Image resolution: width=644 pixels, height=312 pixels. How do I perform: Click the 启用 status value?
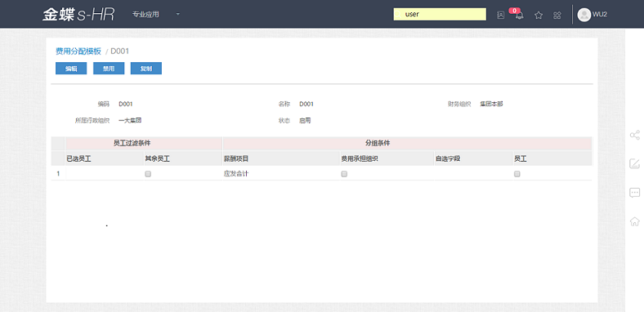pyautogui.click(x=305, y=121)
